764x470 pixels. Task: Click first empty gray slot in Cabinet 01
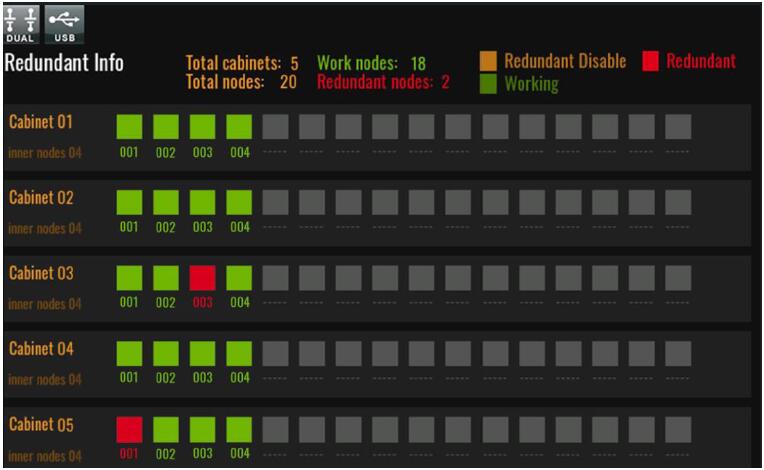point(275,127)
